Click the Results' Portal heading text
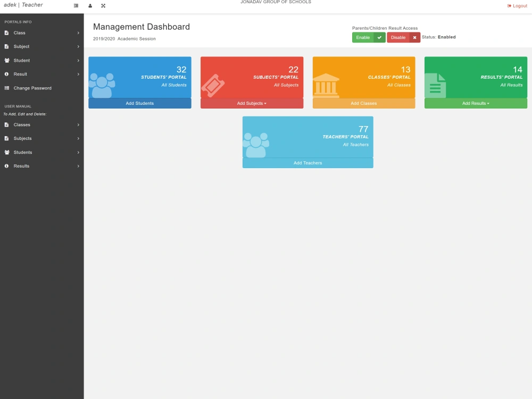532x399 pixels. pos(502,77)
